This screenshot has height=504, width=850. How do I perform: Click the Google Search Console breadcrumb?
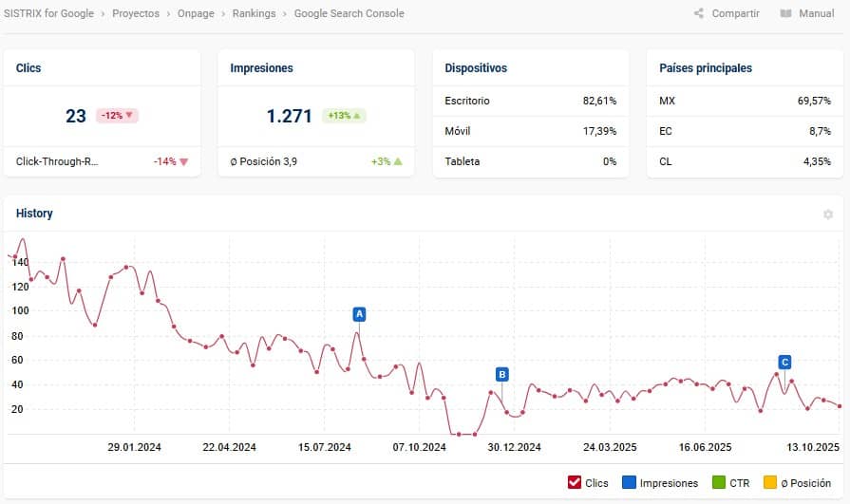(x=349, y=14)
